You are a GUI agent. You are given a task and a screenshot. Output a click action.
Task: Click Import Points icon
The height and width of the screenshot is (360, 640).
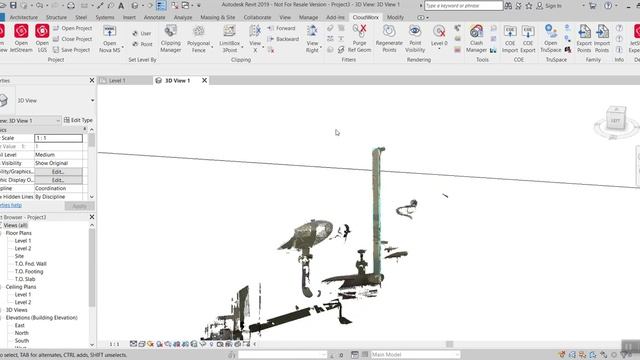(x=602, y=32)
